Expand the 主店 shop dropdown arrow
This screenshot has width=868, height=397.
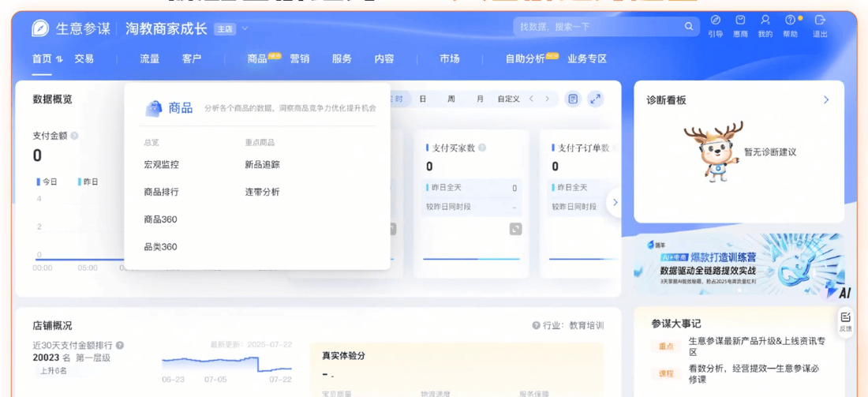[x=245, y=28]
